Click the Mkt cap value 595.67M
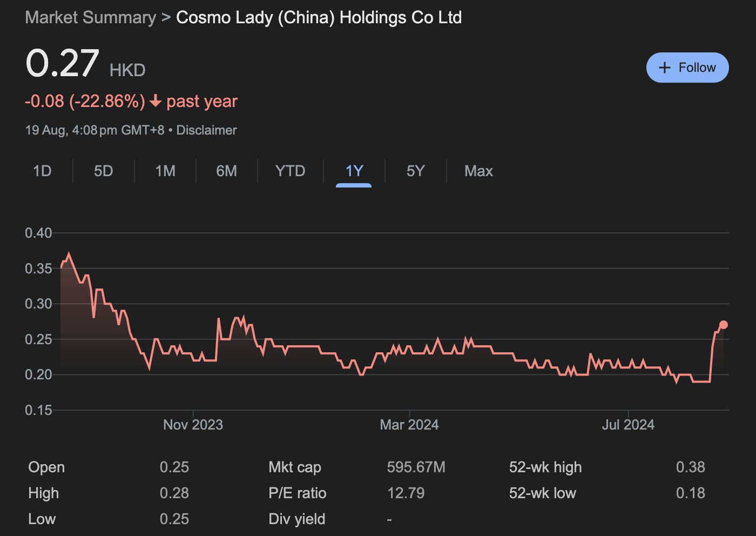The width and height of the screenshot is (756, 536). tap(416, 467)
